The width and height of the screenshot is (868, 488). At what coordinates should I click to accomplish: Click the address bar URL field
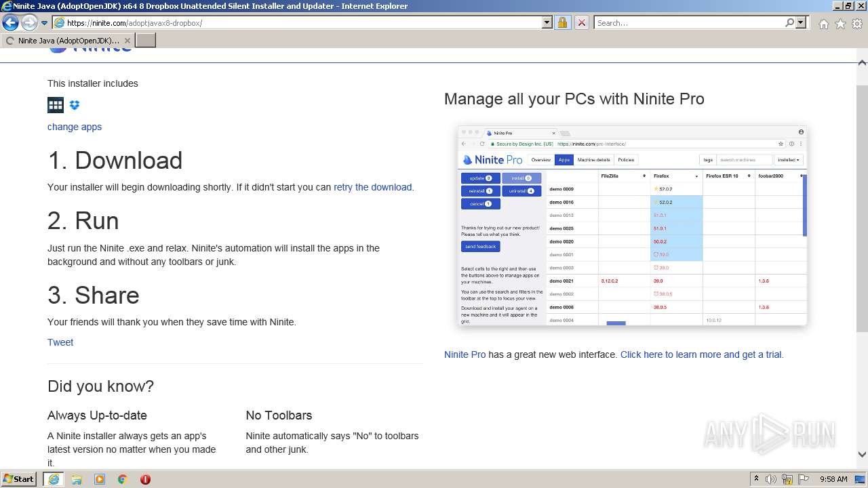(x=297, y=22)
